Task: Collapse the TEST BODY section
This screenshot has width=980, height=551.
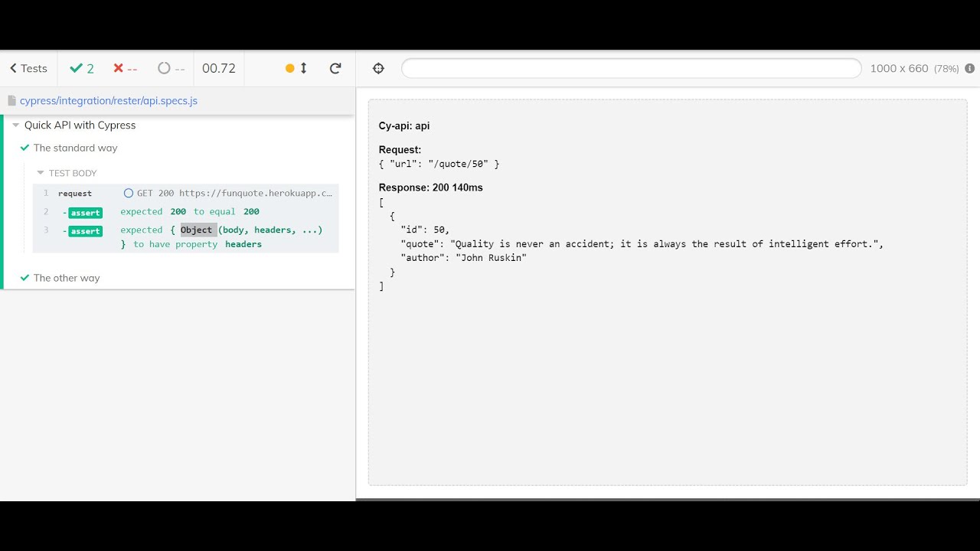Action: pos(67,173)
